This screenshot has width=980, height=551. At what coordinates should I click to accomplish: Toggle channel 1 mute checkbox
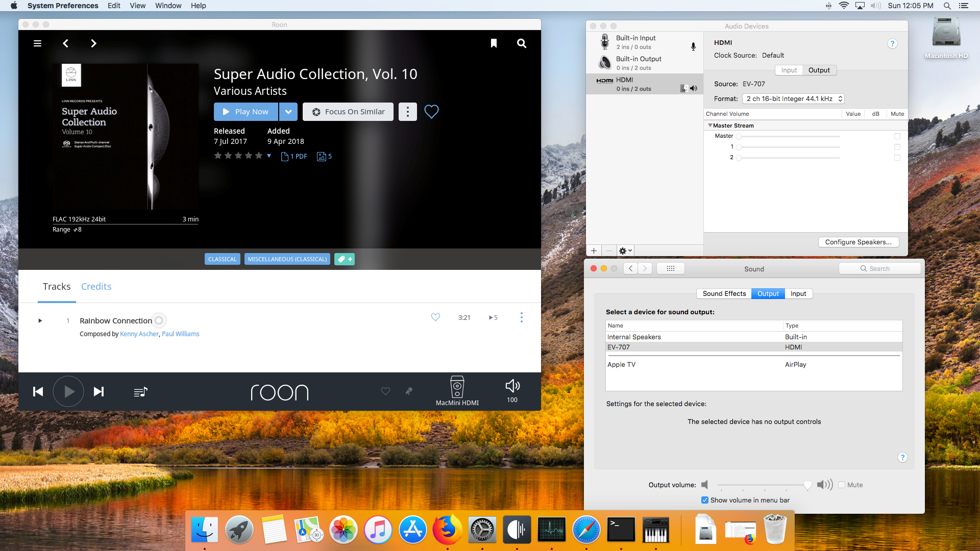pyautogui.click(x=897, y=147)
